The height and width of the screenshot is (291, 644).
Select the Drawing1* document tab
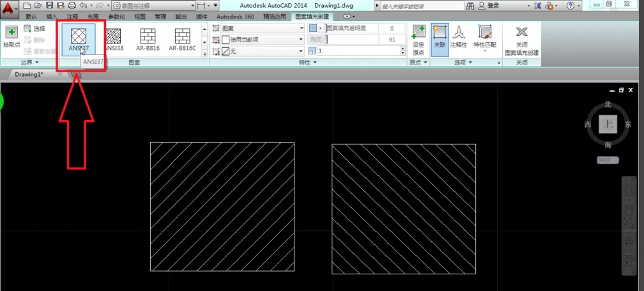29,74
